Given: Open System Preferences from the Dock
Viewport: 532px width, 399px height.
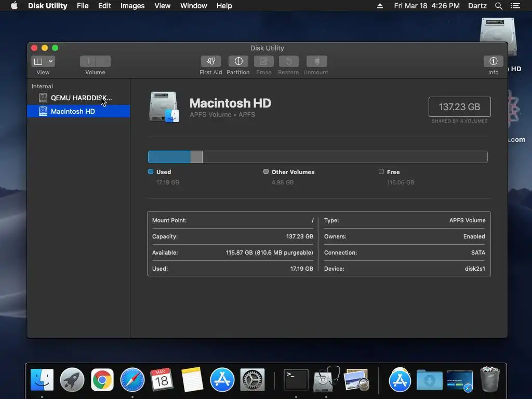Looking at the screenshot, I should (x=252, y=380).
